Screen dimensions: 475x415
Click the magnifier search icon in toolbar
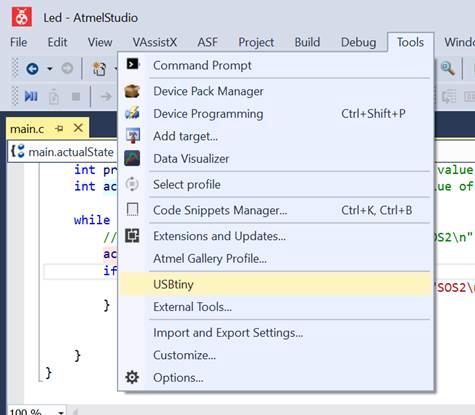coord(447,69)
